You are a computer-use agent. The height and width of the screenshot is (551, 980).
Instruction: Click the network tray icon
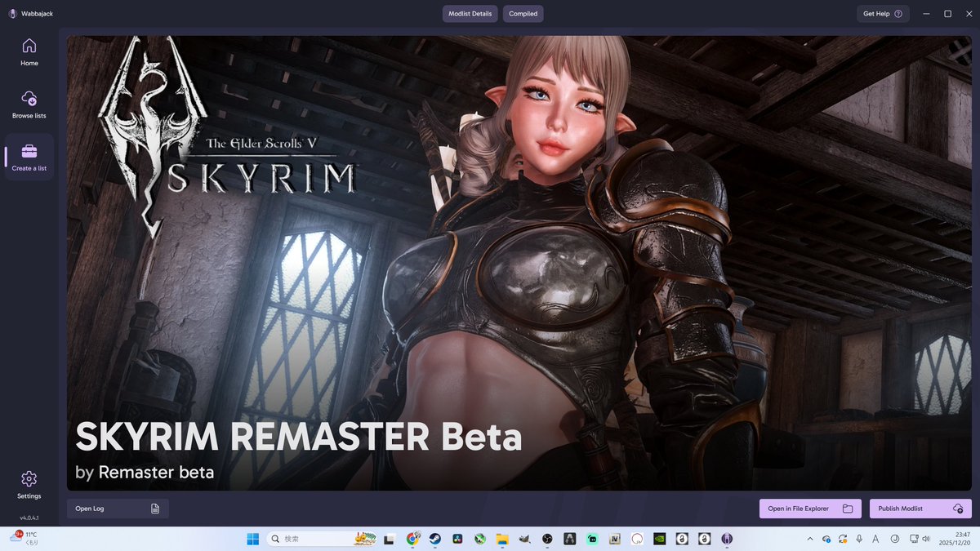pos(914,539)
